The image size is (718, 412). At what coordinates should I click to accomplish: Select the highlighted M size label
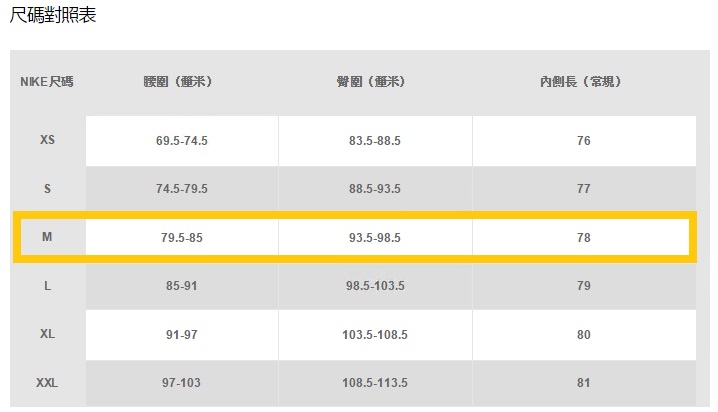47,237
